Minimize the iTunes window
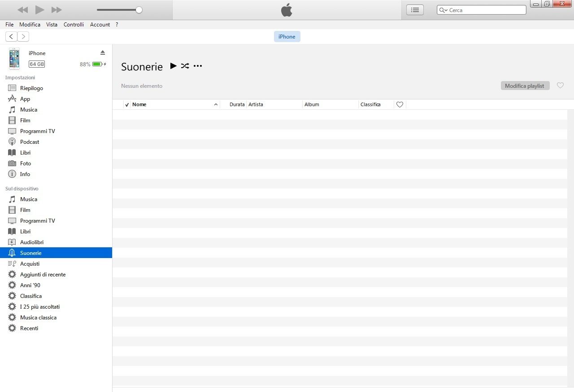This screenshot has height=392, width=574. (536, 4)
